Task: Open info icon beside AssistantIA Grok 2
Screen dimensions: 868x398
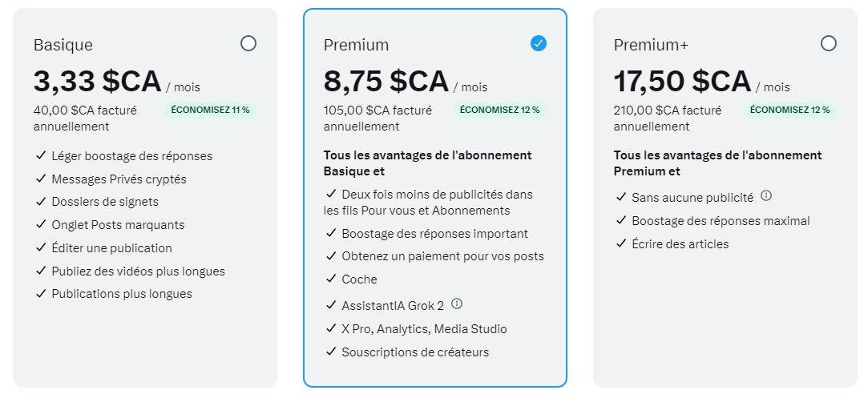Action: pos(457,304)
